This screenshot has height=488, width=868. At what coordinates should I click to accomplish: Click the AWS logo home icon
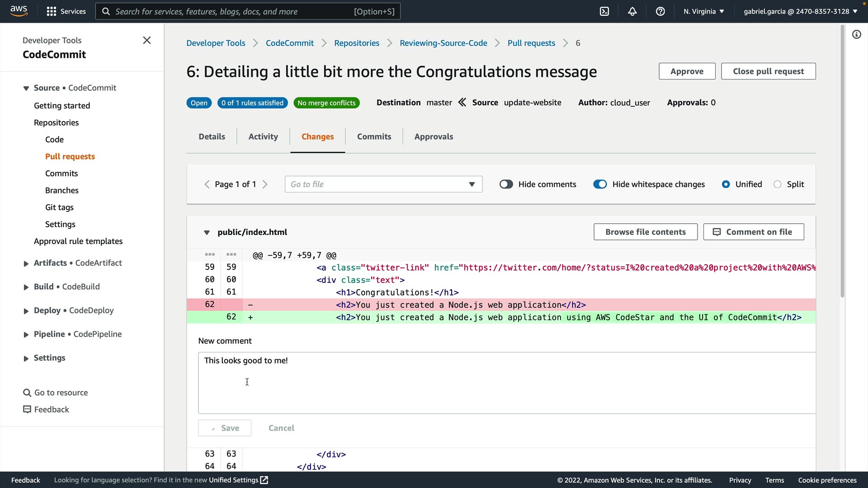pos(19,11)
